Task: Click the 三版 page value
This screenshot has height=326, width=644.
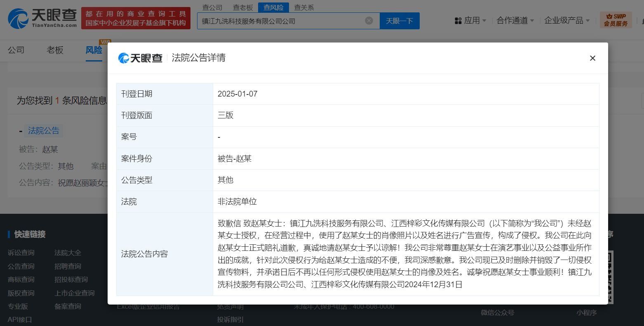Action: [x=226, y=115]
